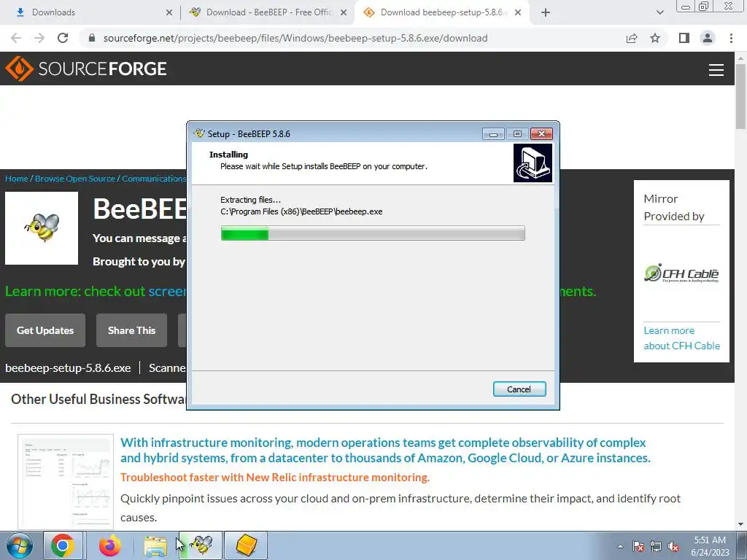Close the beebeep-setup-5.8.6 tab
Screen dimensions: 747x560
pos(518,12)
